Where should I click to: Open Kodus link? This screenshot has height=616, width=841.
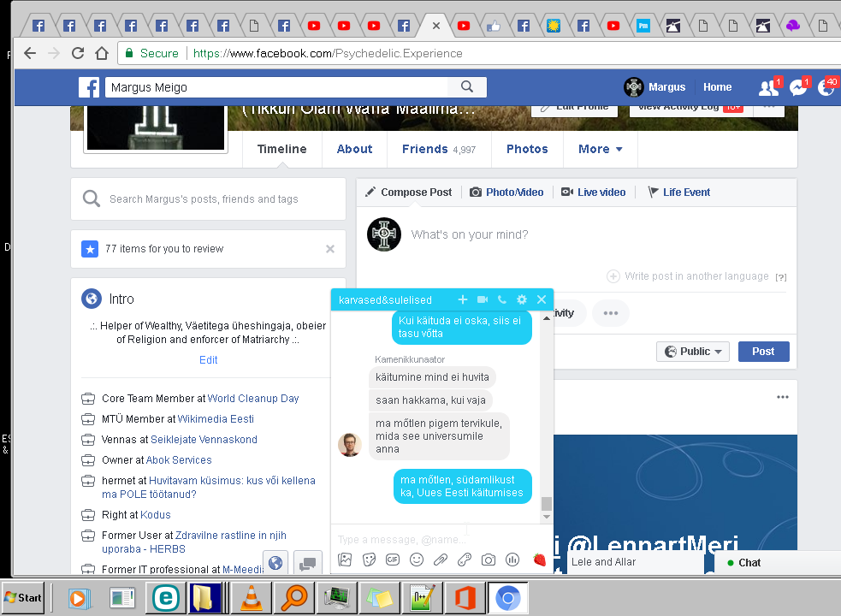click(x=156, y=514)
